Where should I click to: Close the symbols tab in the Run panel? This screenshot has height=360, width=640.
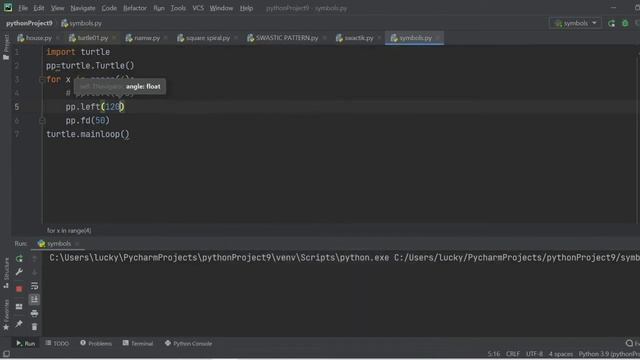77,244
